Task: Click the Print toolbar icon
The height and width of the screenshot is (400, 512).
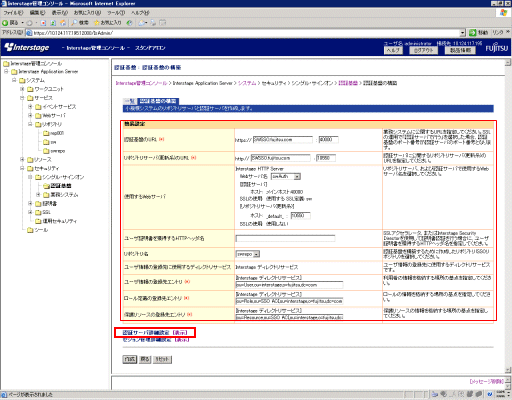Action: coord(153,23)
